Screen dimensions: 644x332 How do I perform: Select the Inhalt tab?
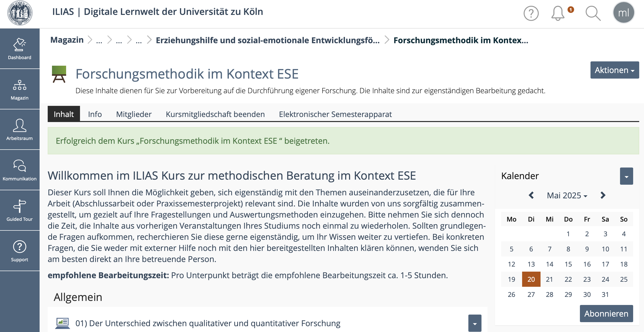(x=64, y=114)
